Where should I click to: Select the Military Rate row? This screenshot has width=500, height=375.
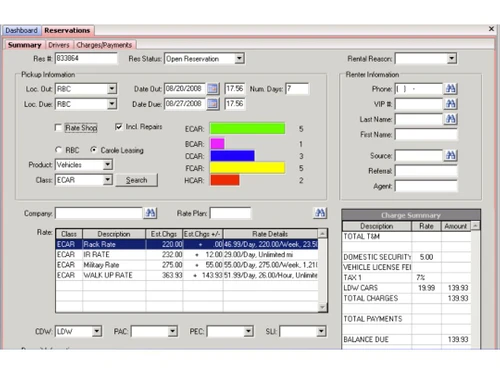tap(187, 265)
